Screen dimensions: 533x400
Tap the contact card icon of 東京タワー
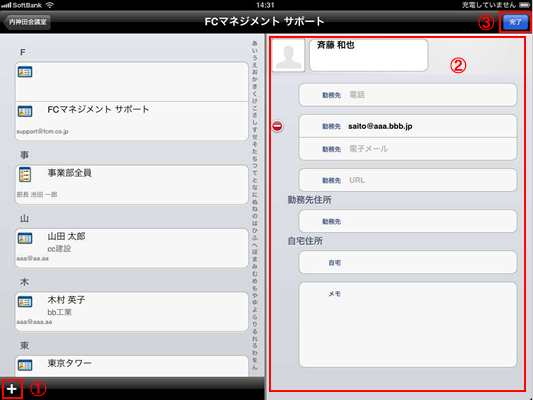[x=25, y=365]
